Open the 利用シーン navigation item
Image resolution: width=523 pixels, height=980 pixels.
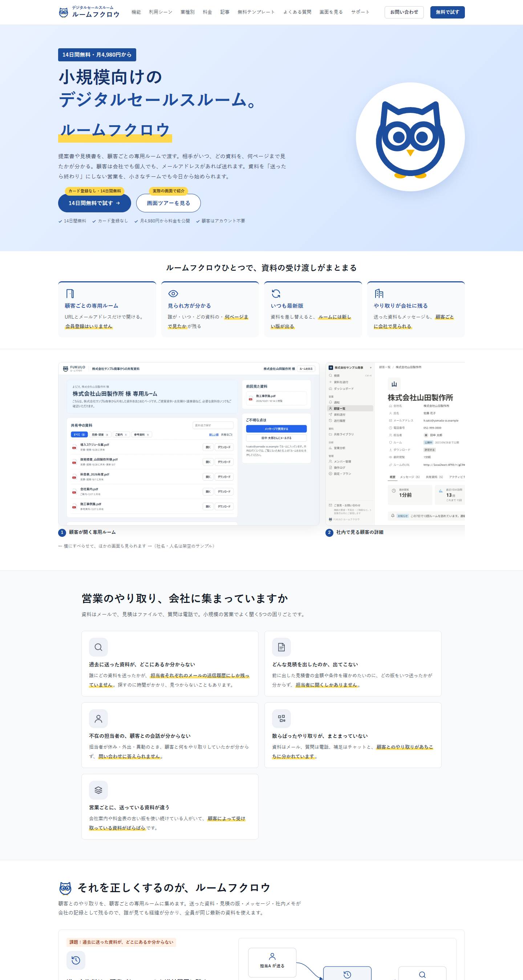pyautogui.click(x=161, y=12)
